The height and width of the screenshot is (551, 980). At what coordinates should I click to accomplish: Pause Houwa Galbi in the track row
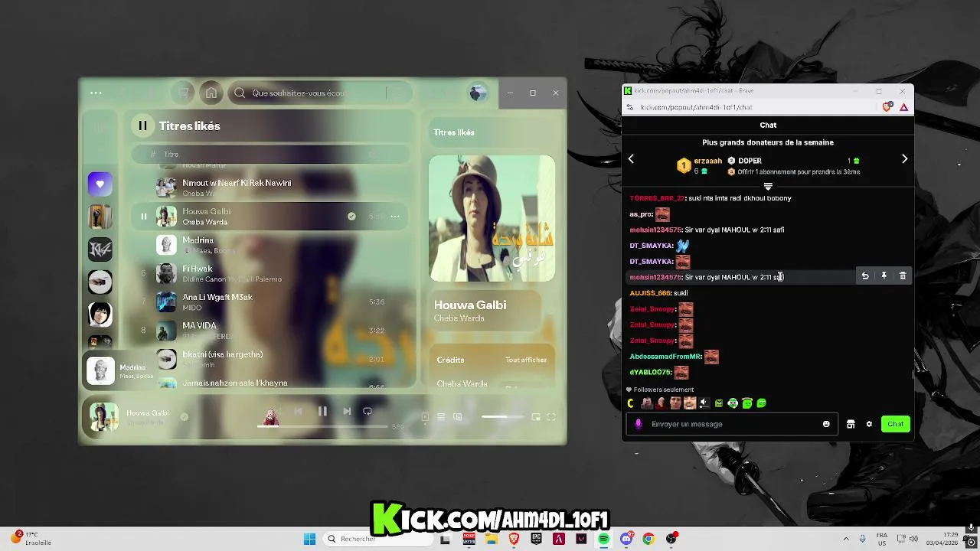143,217
